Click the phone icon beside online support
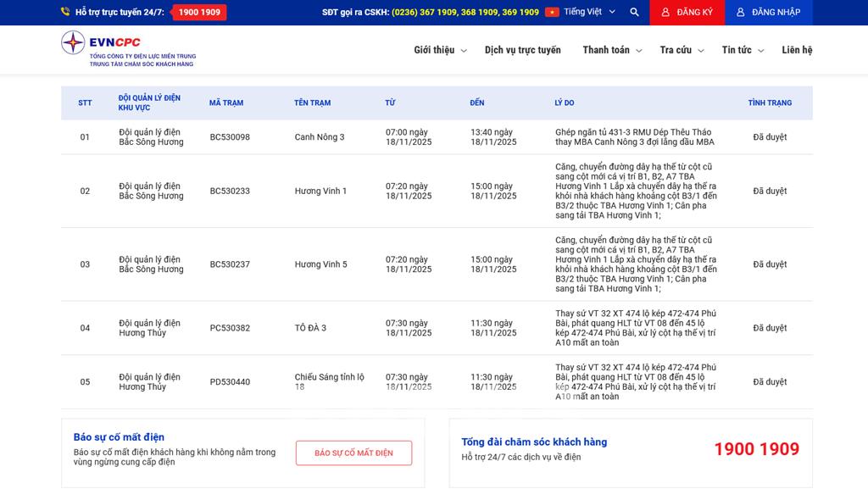 click(x=65, y=13)
